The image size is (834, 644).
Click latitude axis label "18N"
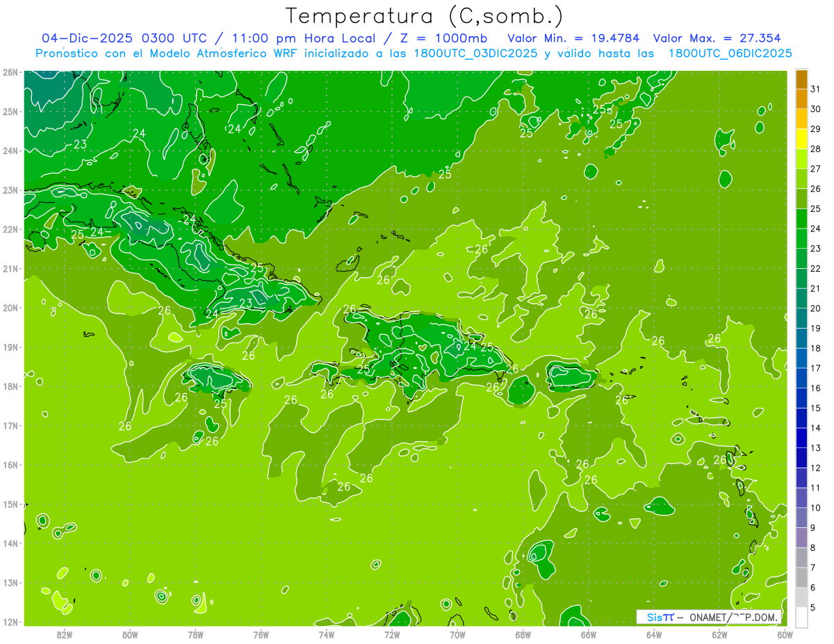(10, 386)
